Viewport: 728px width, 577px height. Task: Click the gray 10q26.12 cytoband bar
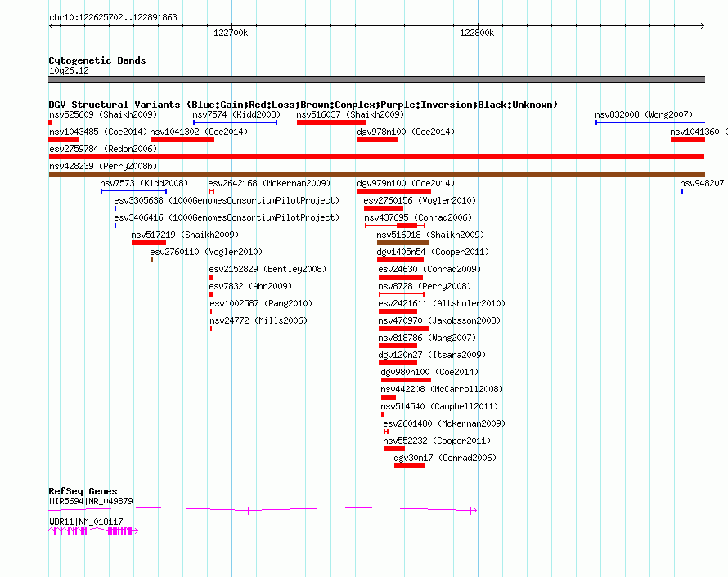pyautogui.click(x=376, y=79)
